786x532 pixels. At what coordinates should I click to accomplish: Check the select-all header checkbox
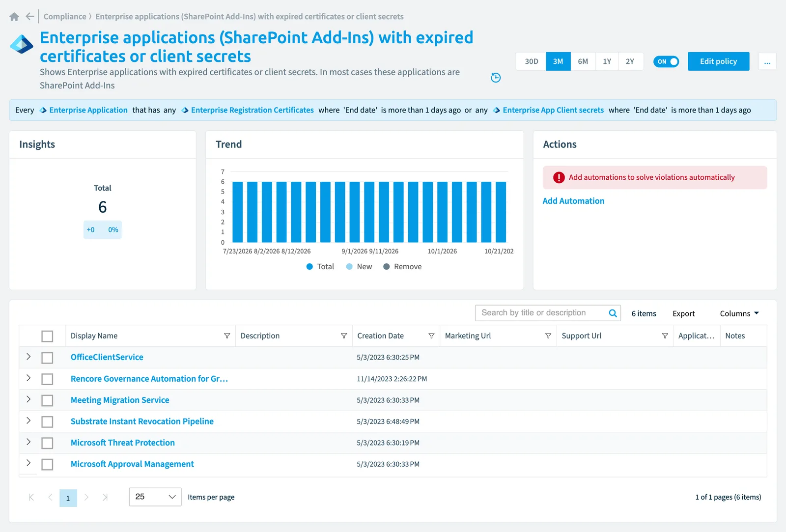47,336
